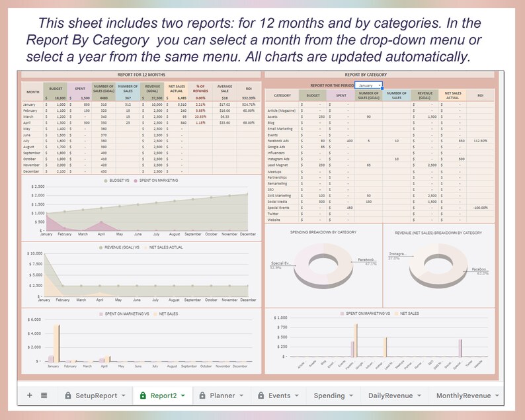
Task: Select the January row in 12 months table
Action: (x=141, y=105)
